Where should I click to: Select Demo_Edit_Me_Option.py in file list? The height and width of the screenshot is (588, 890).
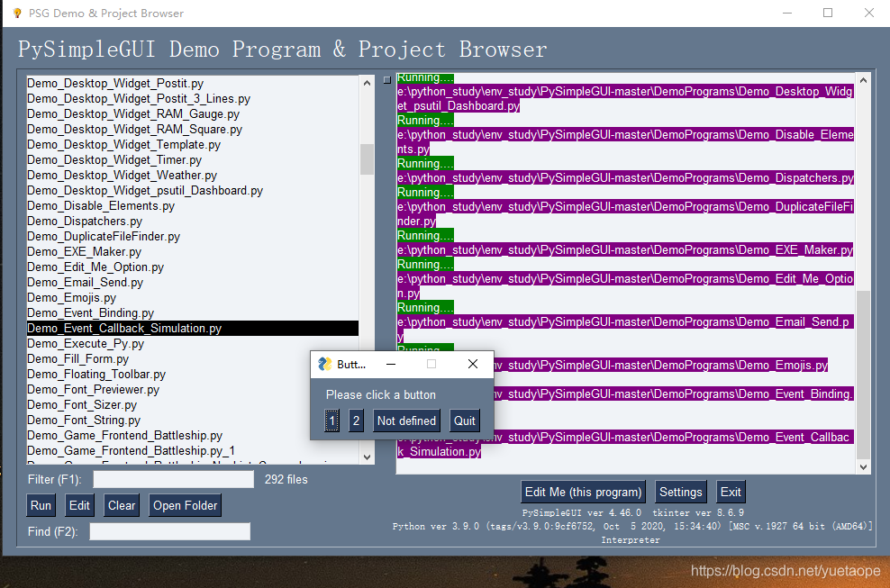click(x=193, y=267)
